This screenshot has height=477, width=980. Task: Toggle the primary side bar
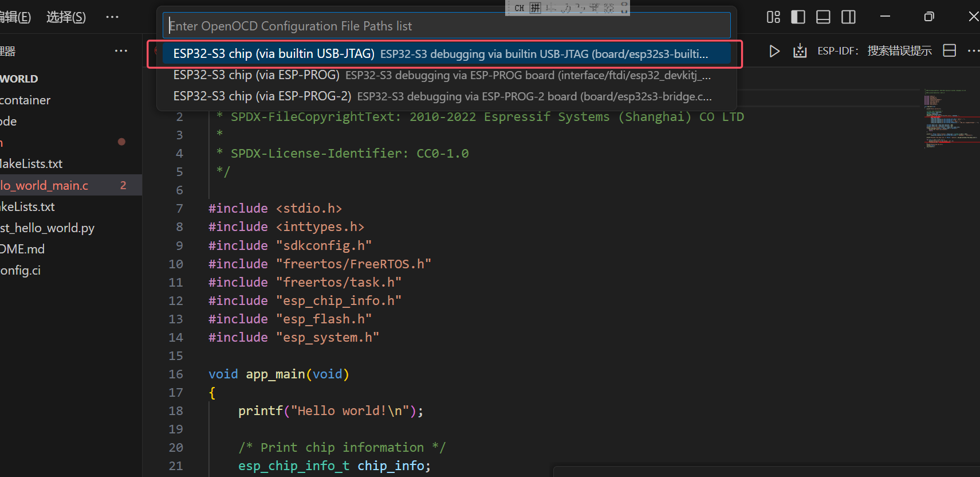tap(798, 17)
